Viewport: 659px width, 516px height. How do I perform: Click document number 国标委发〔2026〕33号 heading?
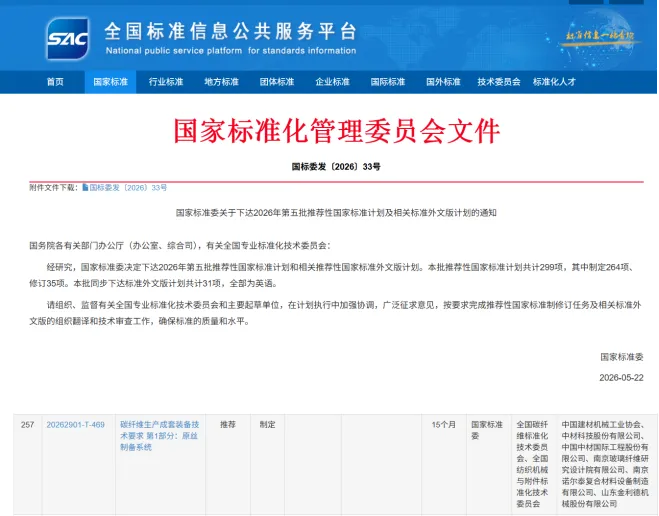pyautogui.click(x=336, y=167)
